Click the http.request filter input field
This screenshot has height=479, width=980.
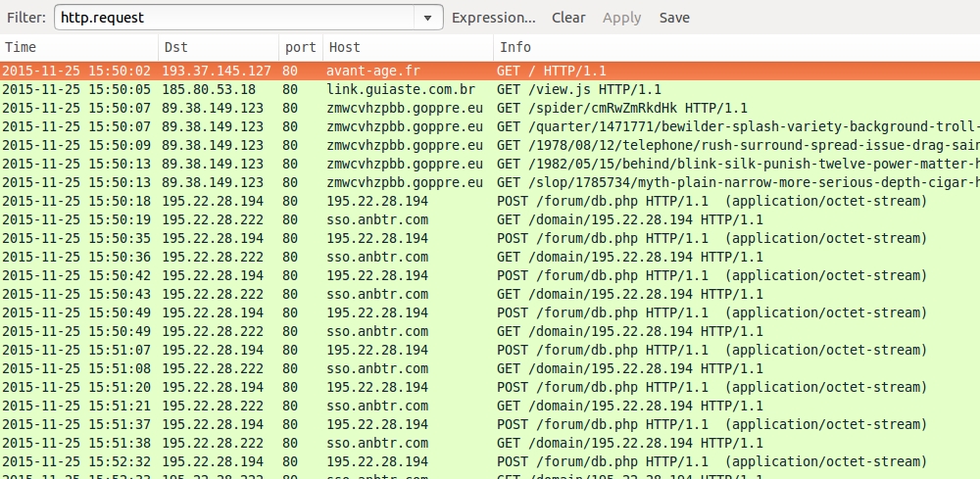click(x=233, y=18)
